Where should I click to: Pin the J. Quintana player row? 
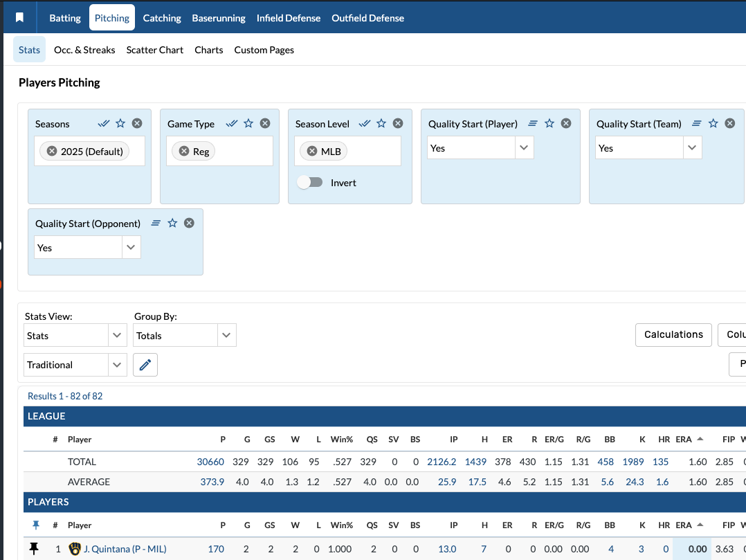point(34,549)
